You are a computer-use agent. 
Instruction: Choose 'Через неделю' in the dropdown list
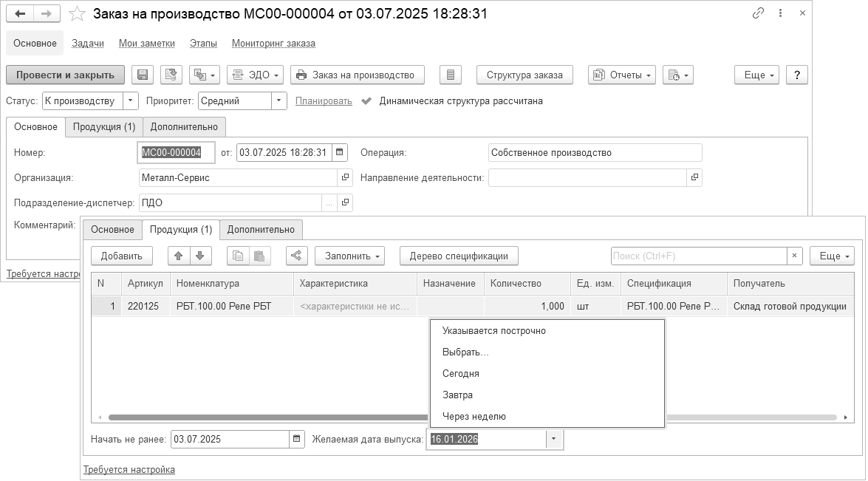474,416
